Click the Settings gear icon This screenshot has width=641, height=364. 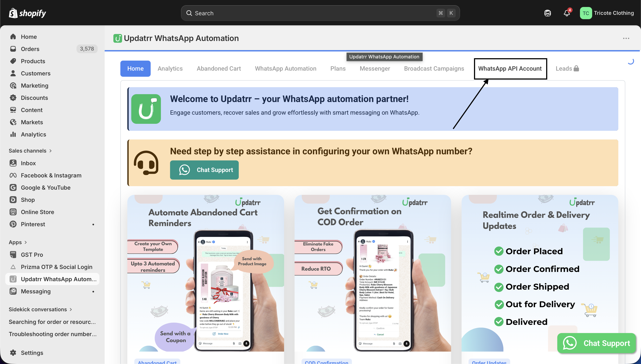tap(13, 353)
